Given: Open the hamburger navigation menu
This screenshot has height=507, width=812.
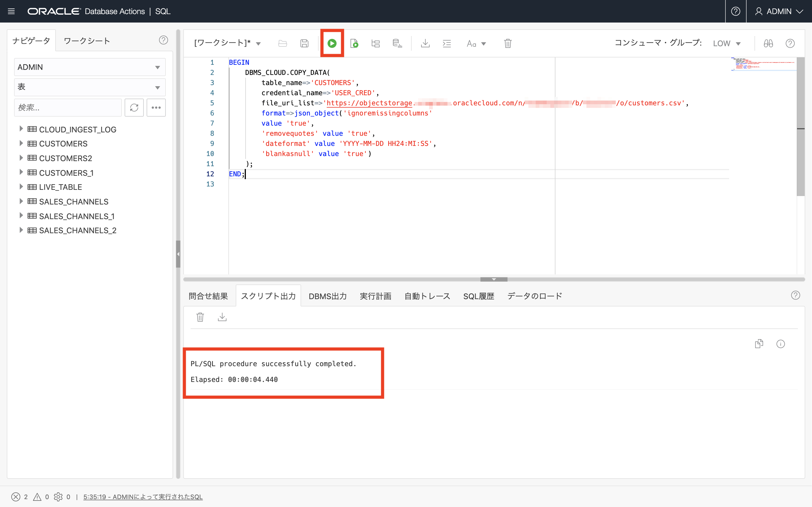Looking at the screenshot, I should pyautogui.click(x=11, y=11).
